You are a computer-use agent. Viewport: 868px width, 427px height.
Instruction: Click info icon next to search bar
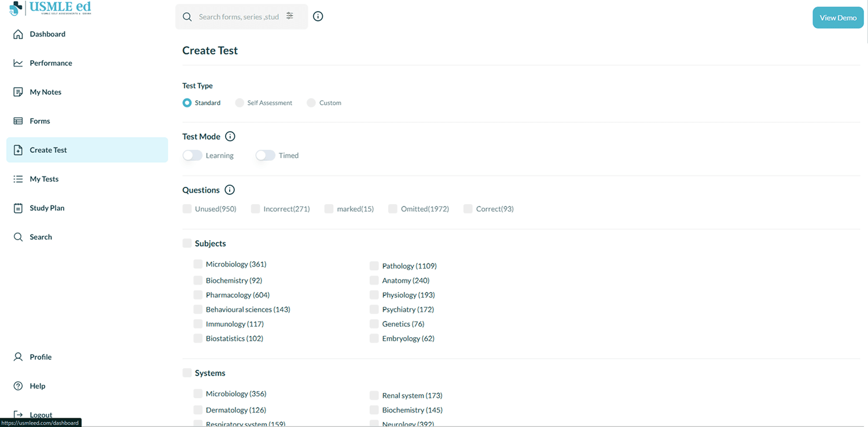pyautogui.click(x=318, y=16)
